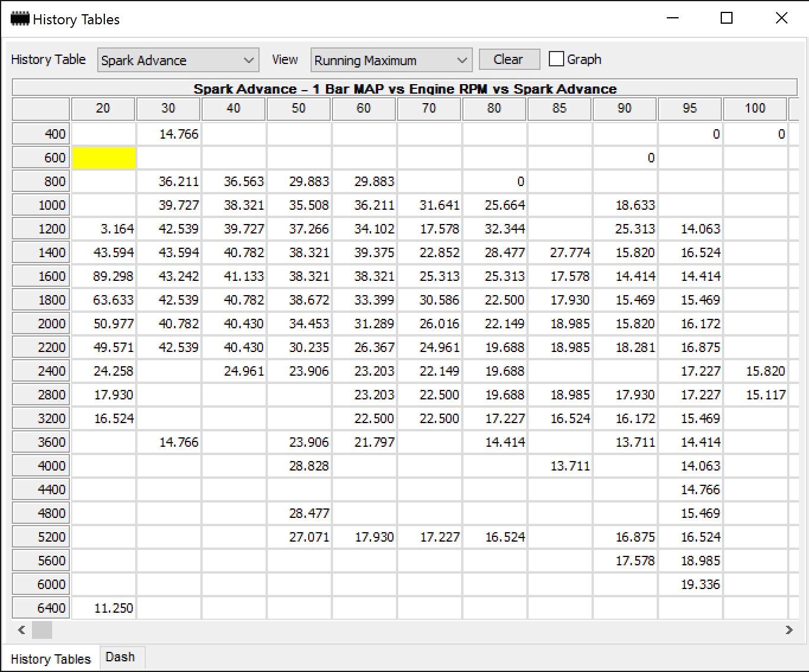The height and width of the screenshot is (672, 809).
Task: Click the cell with value 19.336
Action: click(x=690, y=584)
